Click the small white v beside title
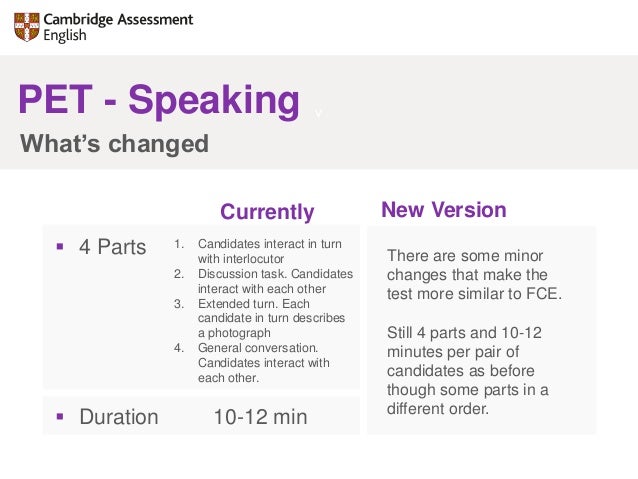The width and height of the screenshot is (638, 479). [x=318, y=113]
